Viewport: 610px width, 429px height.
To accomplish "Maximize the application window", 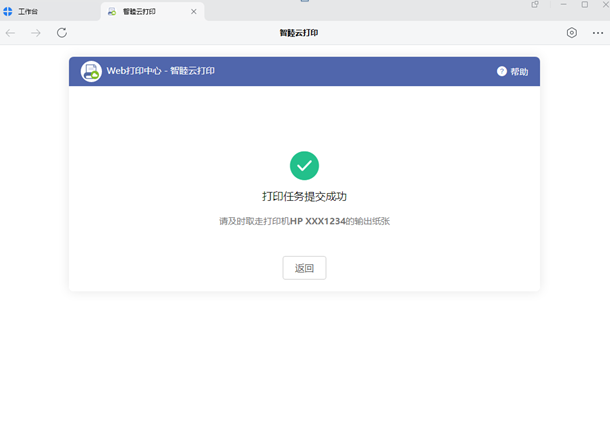I will [x=585, y=5].
